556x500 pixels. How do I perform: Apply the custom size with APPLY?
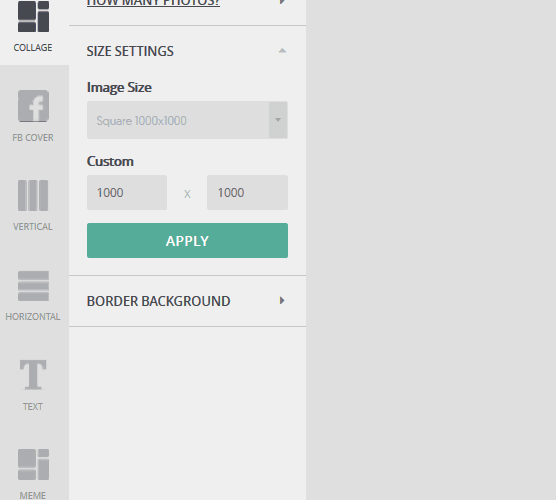(x=187, y=240)
